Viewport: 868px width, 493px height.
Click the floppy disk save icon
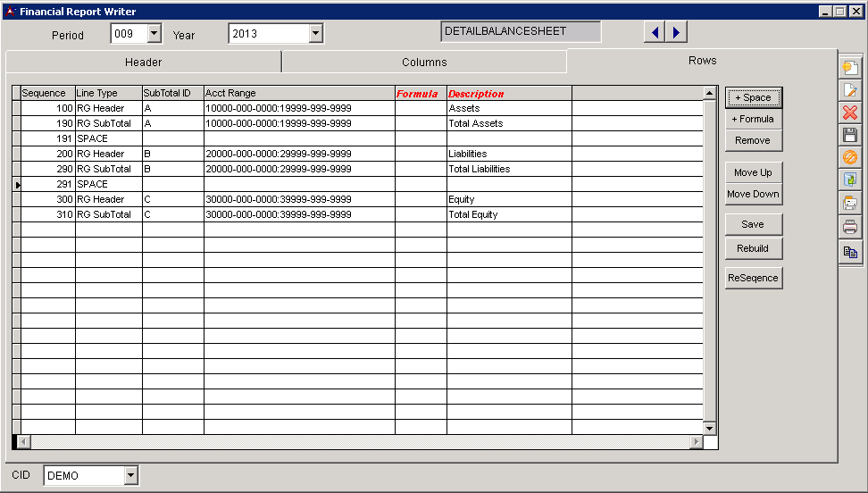point(850,135)
